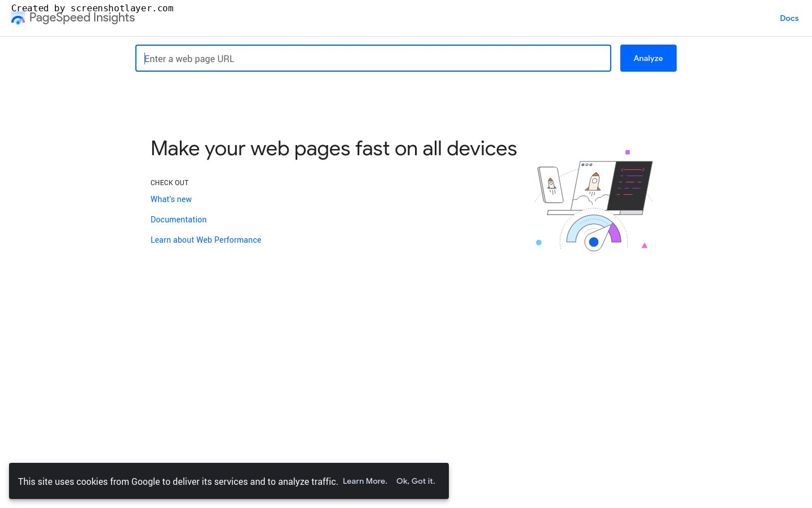Click the phone illustration with rocket

pyautogui.click(x=550, y=185)
